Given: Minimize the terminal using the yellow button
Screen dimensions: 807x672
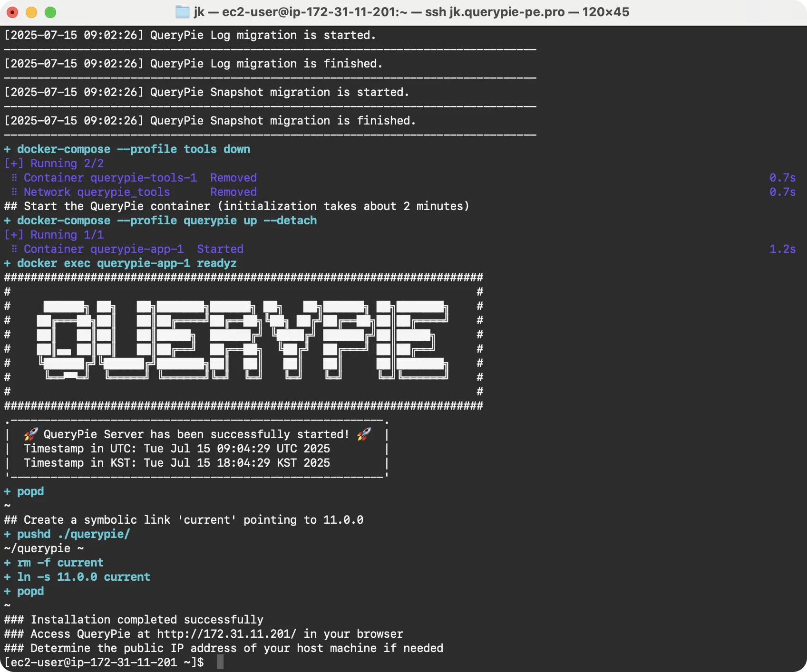Looking at the screenshot, I should (x=31, y=12).
